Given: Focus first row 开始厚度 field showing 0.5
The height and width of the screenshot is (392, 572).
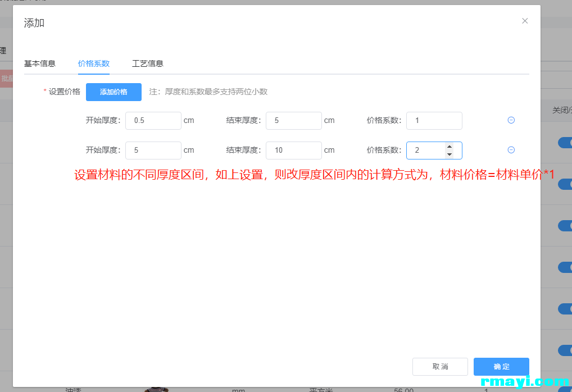Looking at the screenshot, I should click(153, 121).
